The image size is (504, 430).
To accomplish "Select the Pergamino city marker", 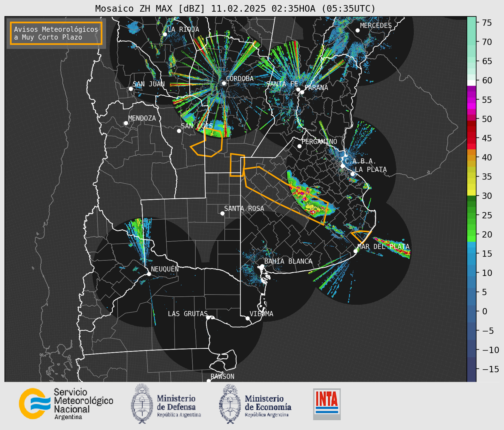I will click(x=299, y=146).
